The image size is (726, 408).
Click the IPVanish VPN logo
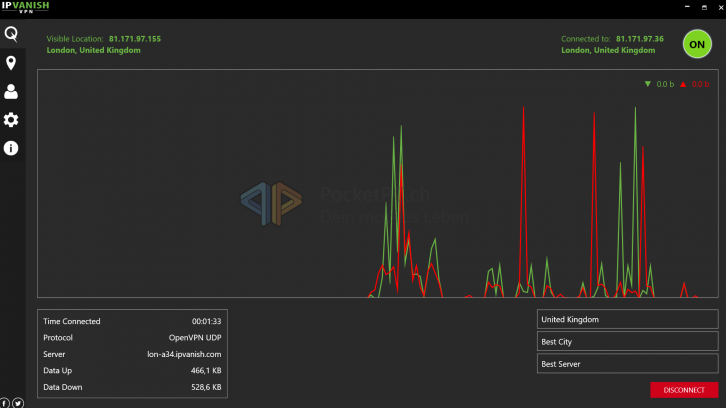25,7
